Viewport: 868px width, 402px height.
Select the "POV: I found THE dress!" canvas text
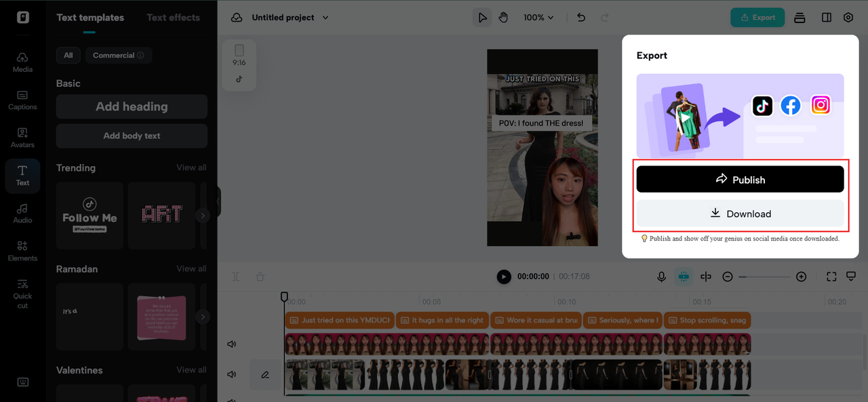541,123
